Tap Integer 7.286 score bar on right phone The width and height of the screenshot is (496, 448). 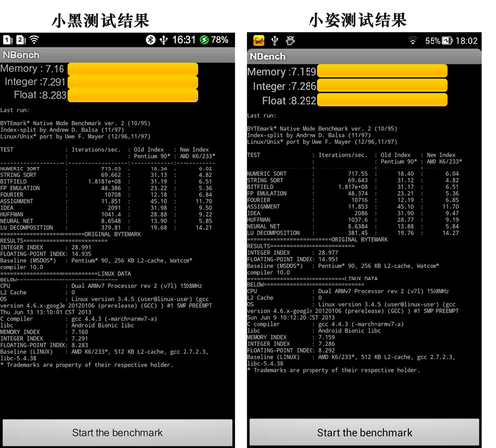click(383, 85)
